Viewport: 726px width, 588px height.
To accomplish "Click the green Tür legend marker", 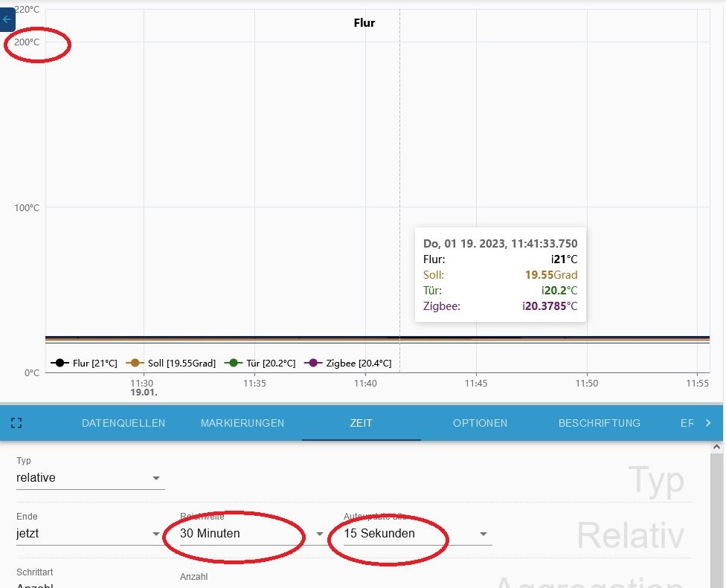I will pos(234,363).
